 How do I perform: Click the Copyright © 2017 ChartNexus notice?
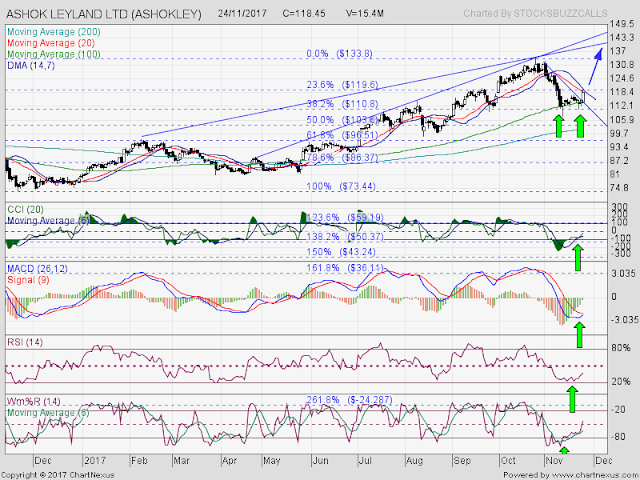(58, 475)
